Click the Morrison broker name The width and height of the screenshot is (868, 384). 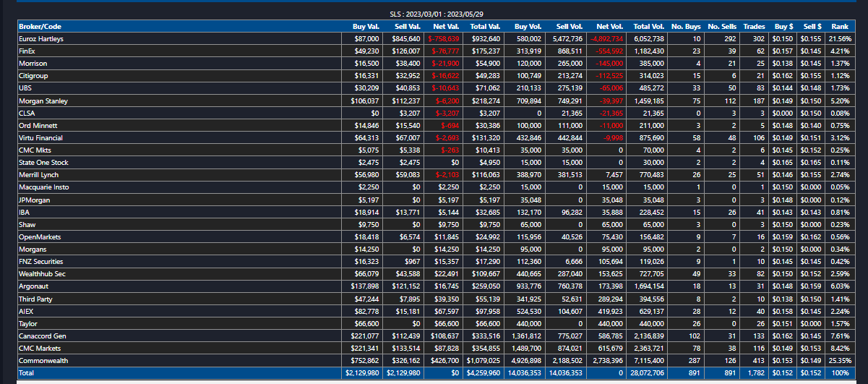click(x=33, y=64)
